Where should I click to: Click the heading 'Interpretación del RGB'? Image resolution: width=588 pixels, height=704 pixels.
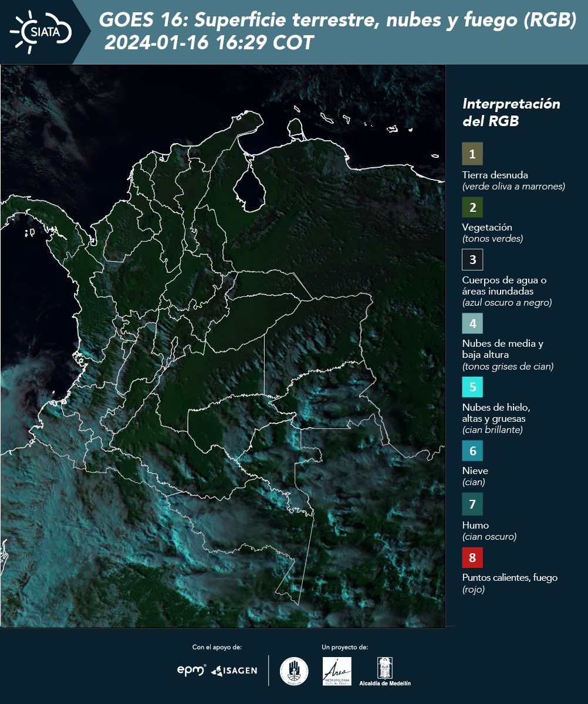tap(511, 112)
